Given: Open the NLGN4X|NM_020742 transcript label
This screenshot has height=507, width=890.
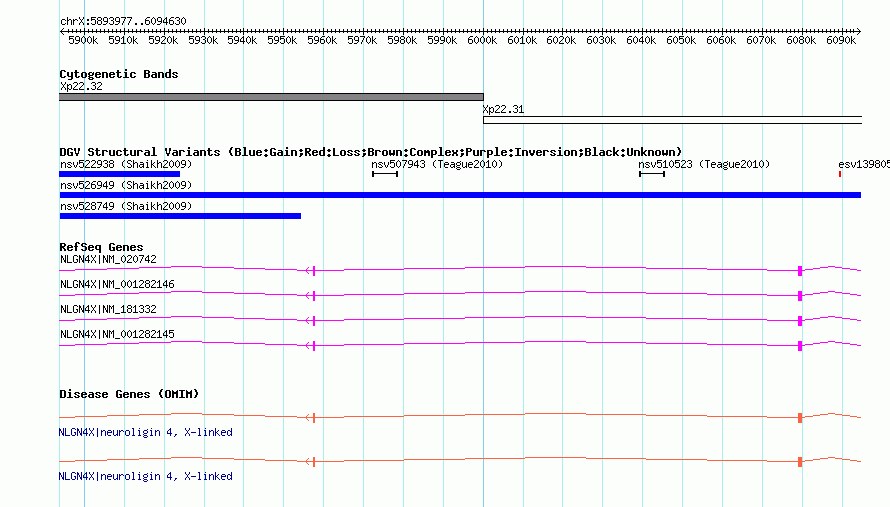Looking at the screenshot, I should coord(108,259).
